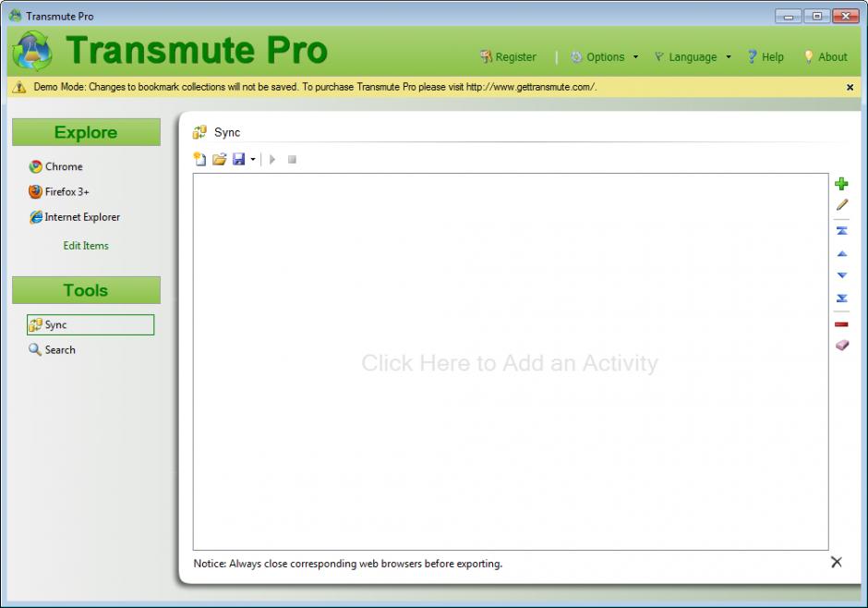
Task: Click 'Click Here to Add an Activity' area
Action: 510,363
